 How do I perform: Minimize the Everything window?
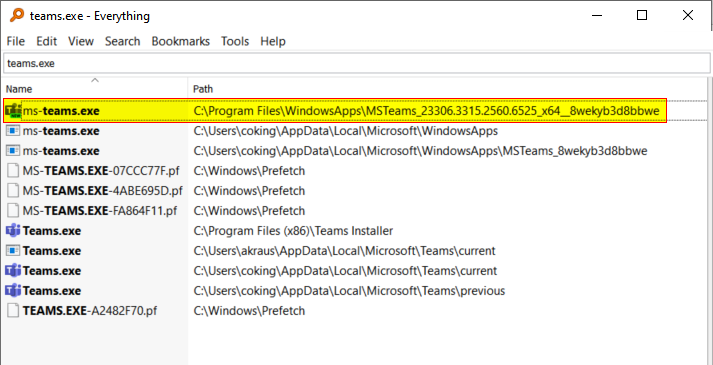click(x=597, y=15)
